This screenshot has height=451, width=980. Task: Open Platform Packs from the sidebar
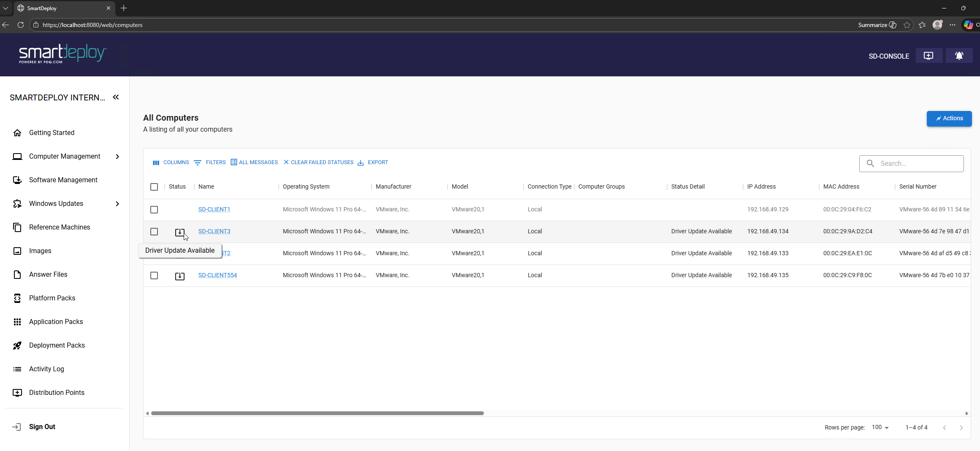tap(52, 298)
